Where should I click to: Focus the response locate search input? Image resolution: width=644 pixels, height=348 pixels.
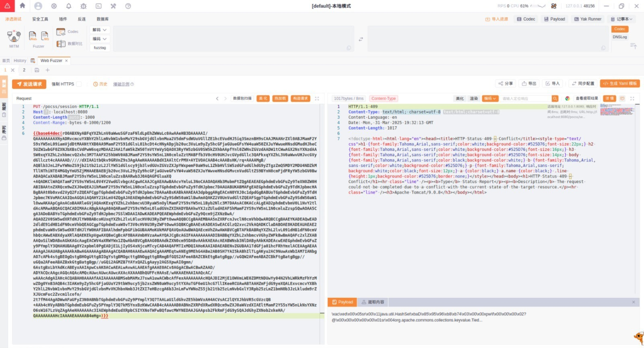[526, 99]
